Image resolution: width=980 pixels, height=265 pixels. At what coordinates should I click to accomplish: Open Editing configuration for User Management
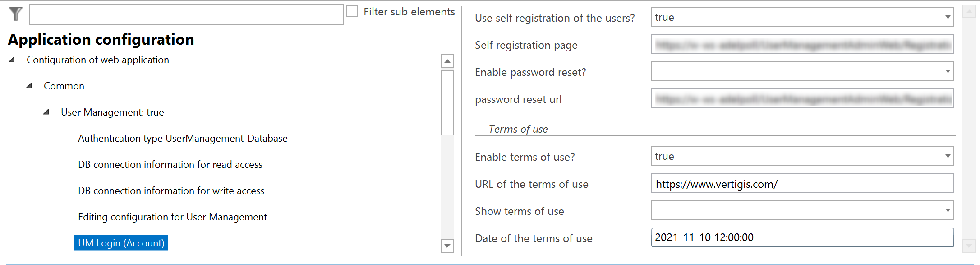[172, 217]
